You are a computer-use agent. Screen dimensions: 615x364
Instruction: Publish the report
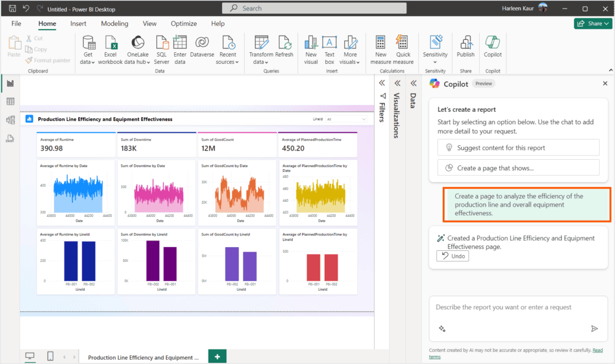(466, 46)
